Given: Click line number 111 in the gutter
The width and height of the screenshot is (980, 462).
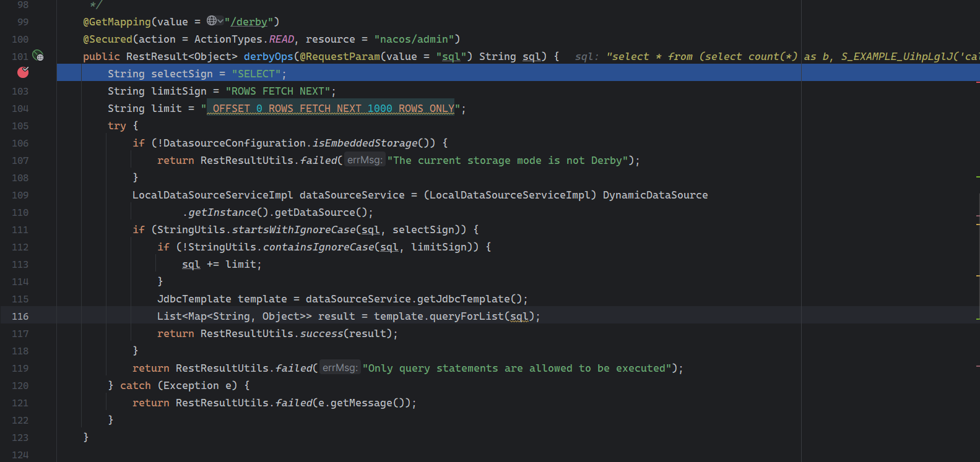Looking at the screenshot, I should pos(20,229).
